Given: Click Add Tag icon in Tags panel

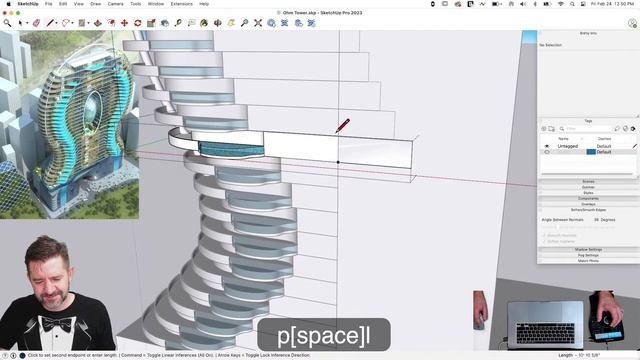Looking at the screenshot, I should [x=544, y=129].
